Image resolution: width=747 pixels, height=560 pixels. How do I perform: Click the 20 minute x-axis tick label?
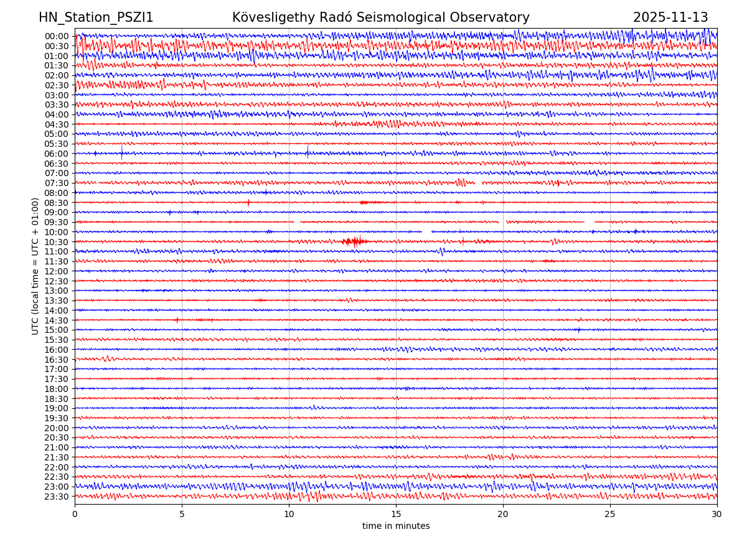click(x=503, y=515)
